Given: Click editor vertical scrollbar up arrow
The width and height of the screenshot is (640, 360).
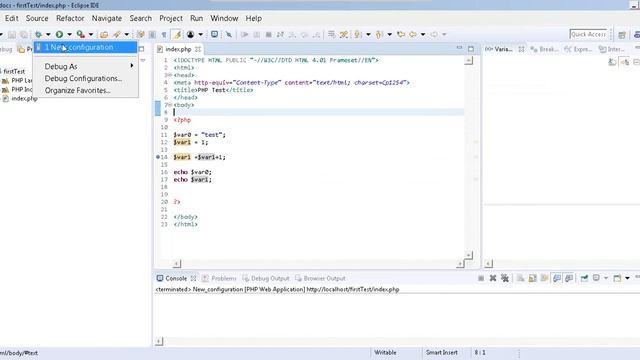Looking at the screenshot, I should 469,61.
